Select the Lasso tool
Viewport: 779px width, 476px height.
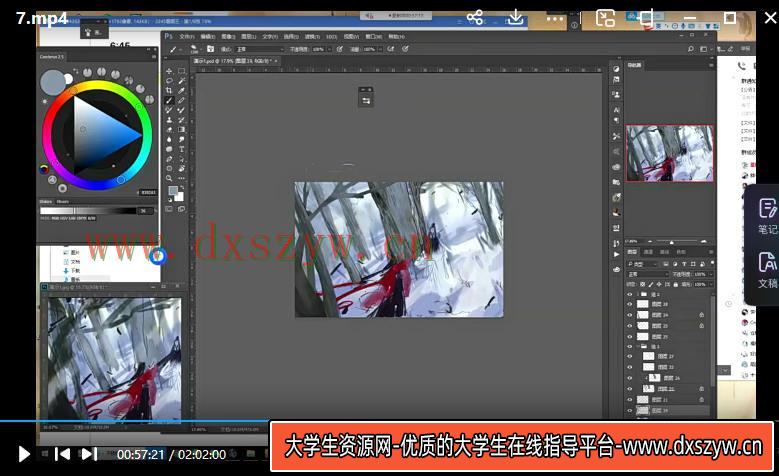click(x=169, y=81)
